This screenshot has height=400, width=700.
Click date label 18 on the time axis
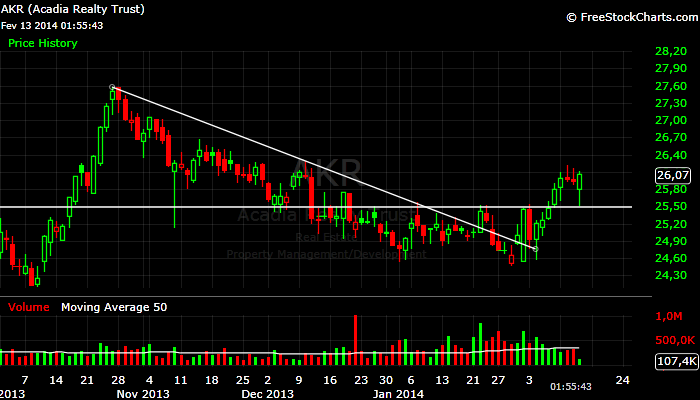click(212, 380)
